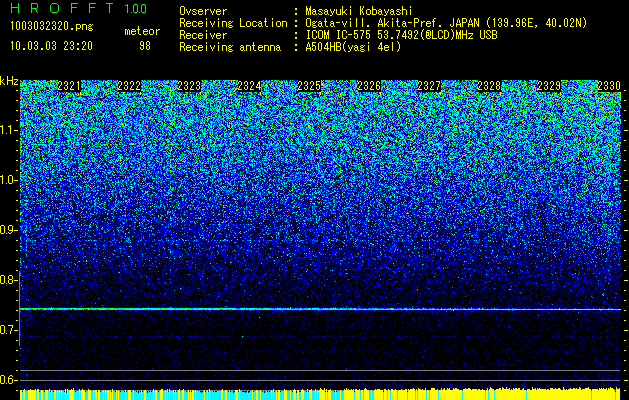Viewport: 629px width, 400px height.
Task: Click the 2326 time marker
Action: (369, 86)
